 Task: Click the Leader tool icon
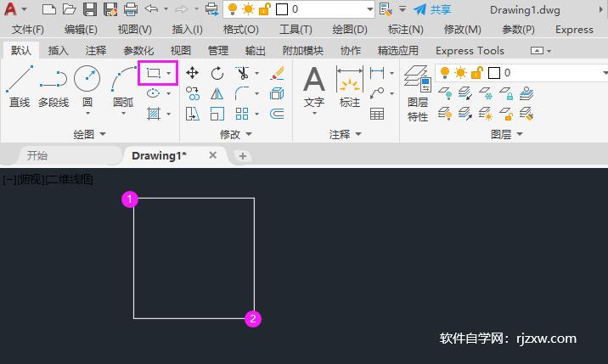[377, 93]
